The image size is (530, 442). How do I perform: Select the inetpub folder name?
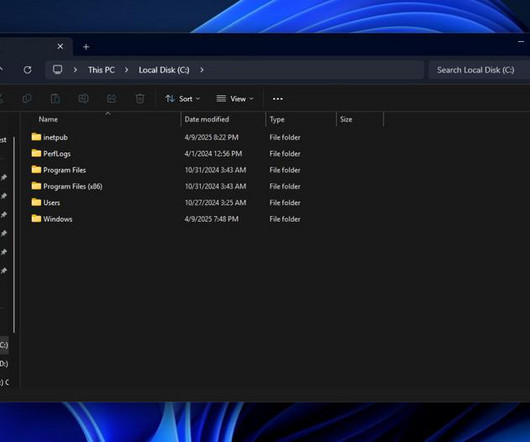pyautogui.click(x=55, y=138)
